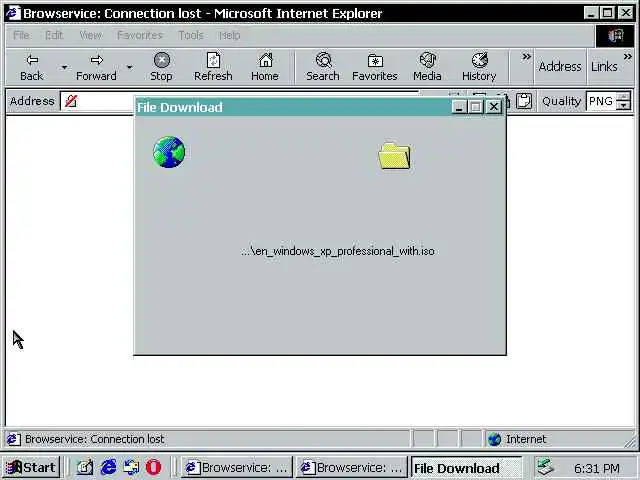
Task: Switch to second Browservice taskbar button
Action: (x=351, y=468)
